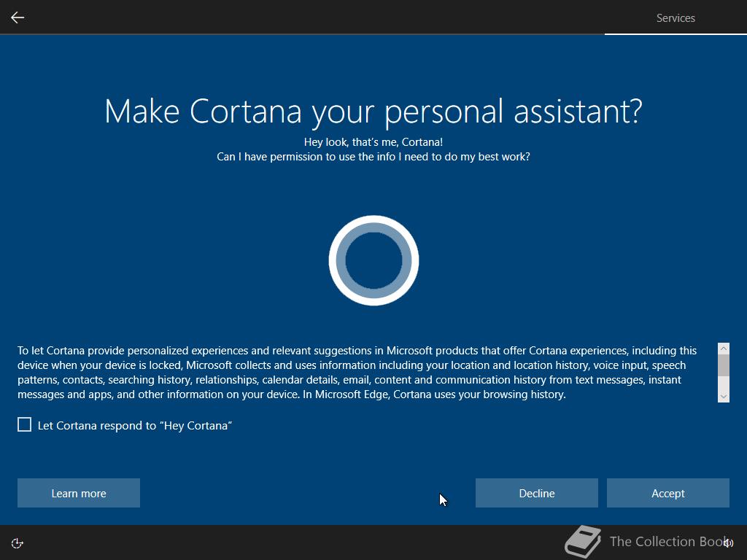Click the scrollbar down arrow in description
The image size is (747, 560).
(x=723, y=396)
